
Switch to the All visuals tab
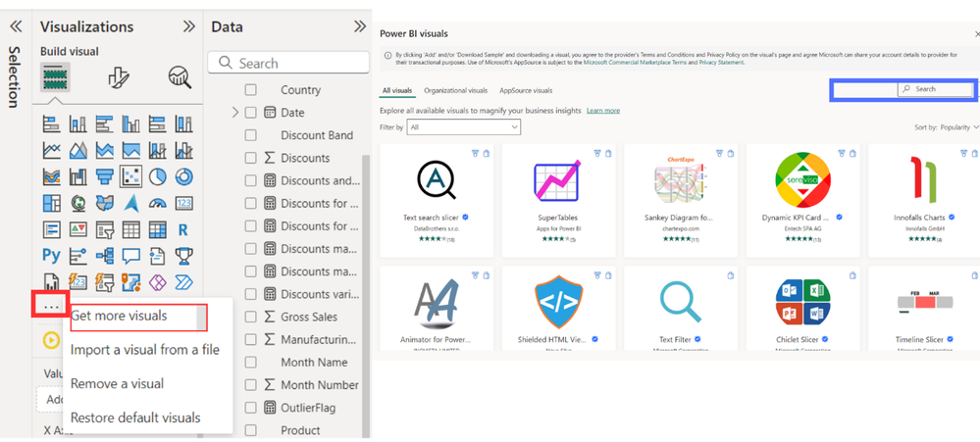[397, 90]
